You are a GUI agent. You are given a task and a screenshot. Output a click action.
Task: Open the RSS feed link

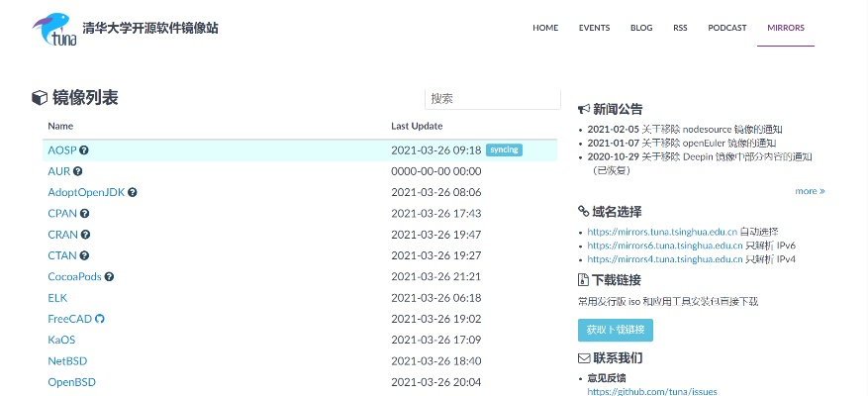click(680, 28)
